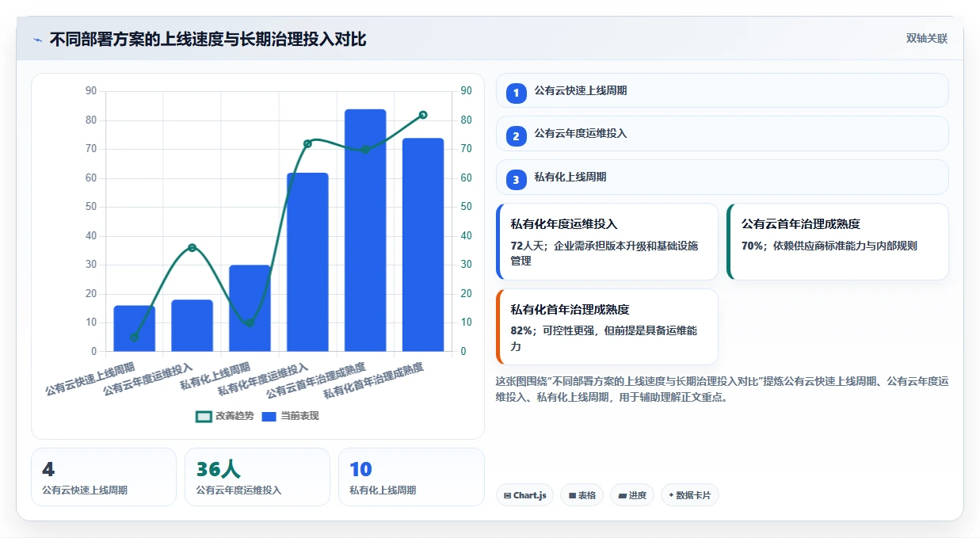
Task: Click the 数据卡片 tag
Action: point(689,495)
